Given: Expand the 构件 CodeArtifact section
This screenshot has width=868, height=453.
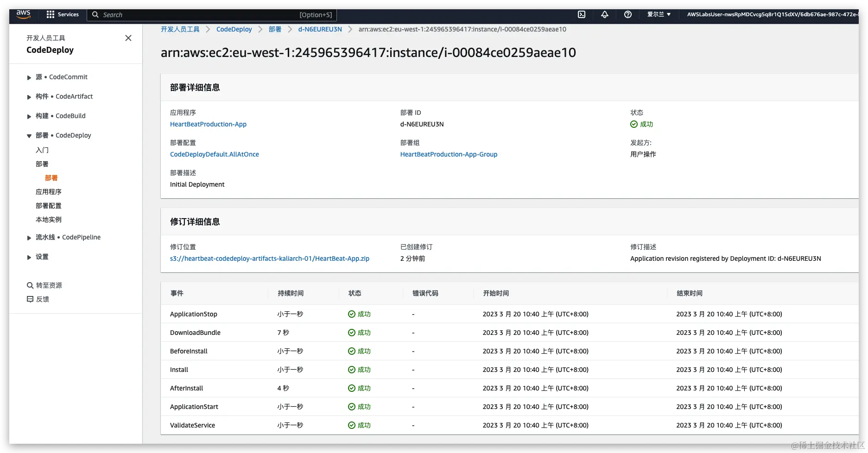Looking at the screenshot, I should (x=29, y=97).
